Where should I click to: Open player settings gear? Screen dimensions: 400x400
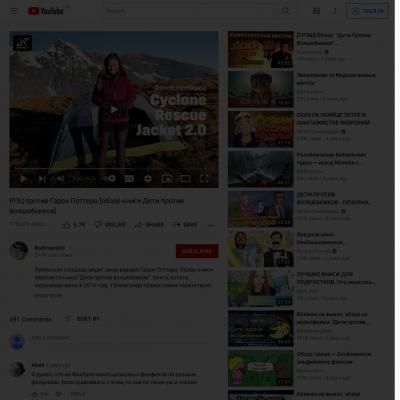pos(148,179)
